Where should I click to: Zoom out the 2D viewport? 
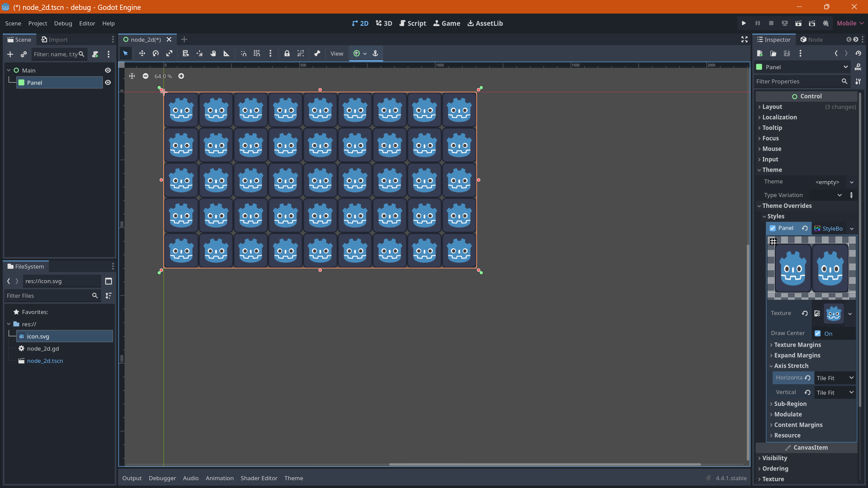(x=146, y=76)
